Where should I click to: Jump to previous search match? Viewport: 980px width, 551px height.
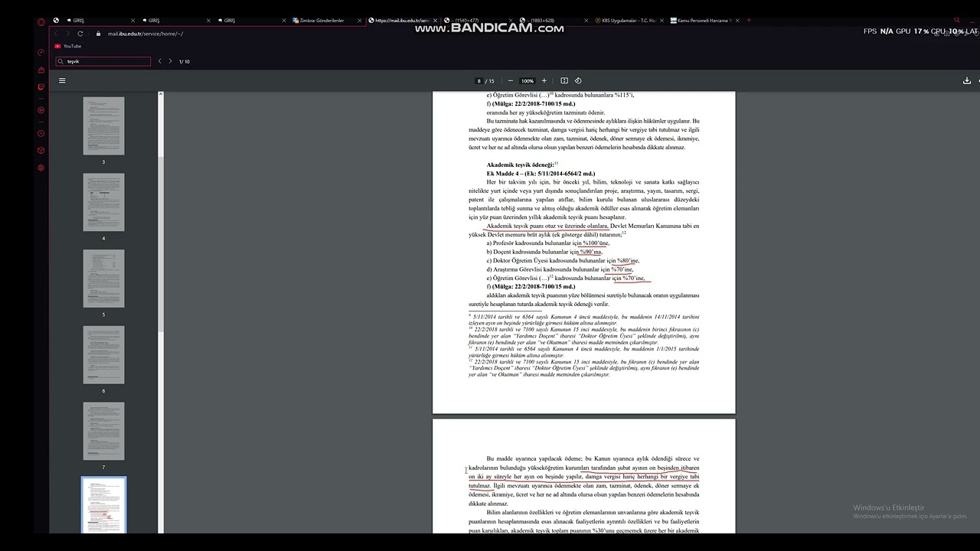160,61
